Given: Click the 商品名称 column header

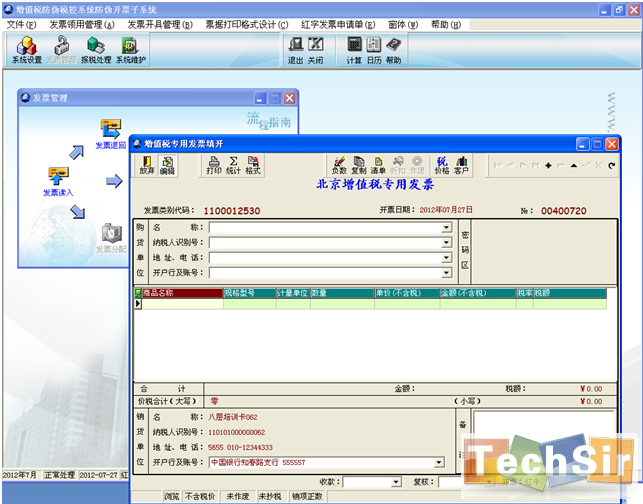Looking at the screenshot, I should pyautogui.click(x=182, y=293).
